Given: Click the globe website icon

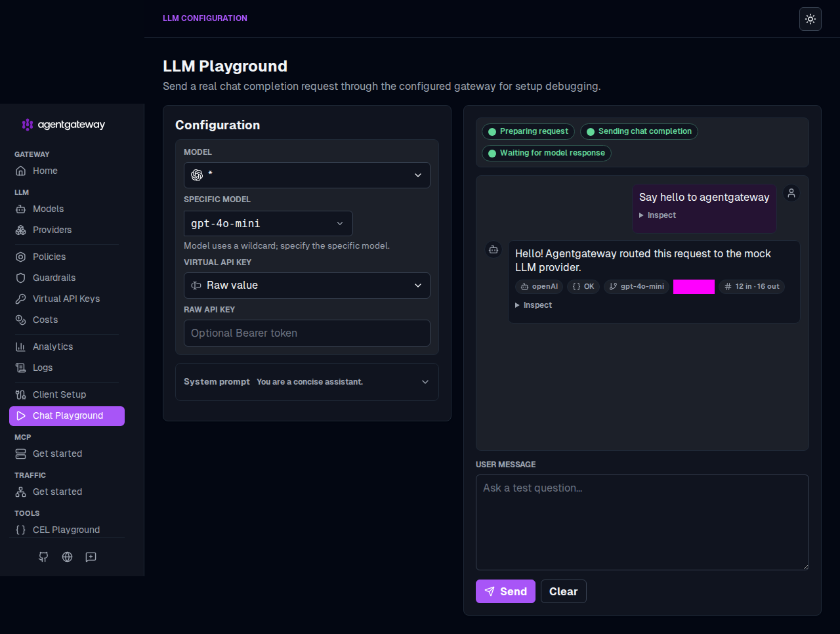Looking at the screenshot, I should pyautogui.click(x=67, y=557).
